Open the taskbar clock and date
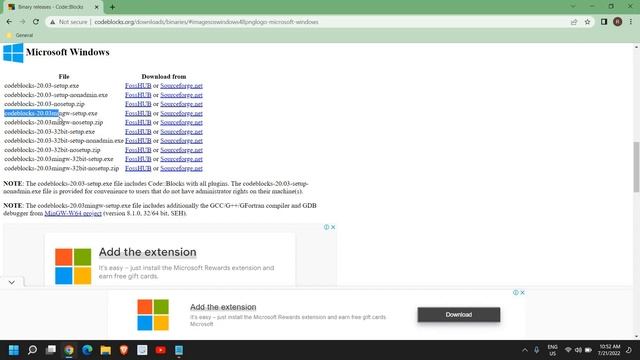The width and height of the screenshot is (640, 360). [609, 350]
